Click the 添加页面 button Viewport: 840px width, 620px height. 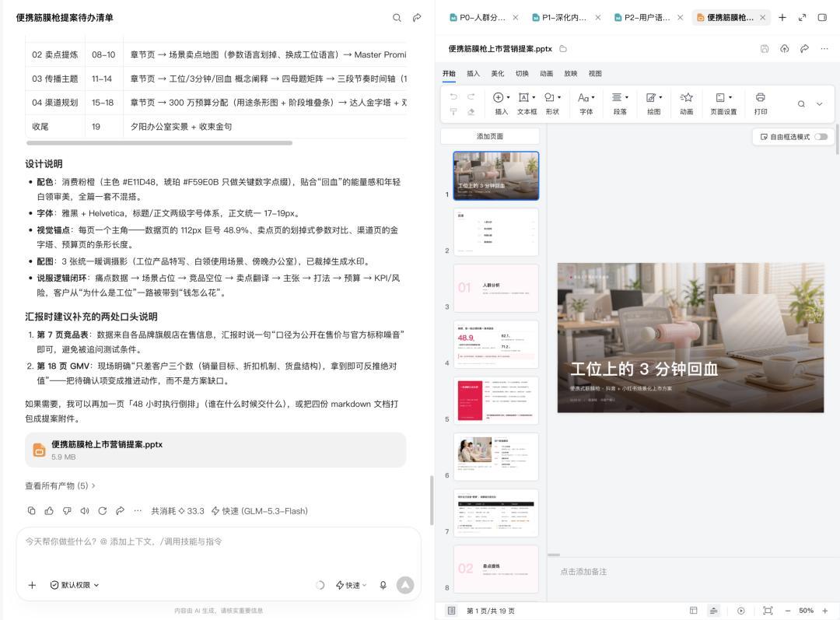pos(490,136)
